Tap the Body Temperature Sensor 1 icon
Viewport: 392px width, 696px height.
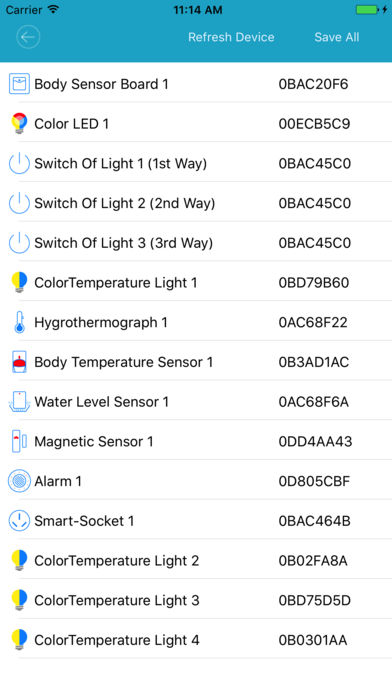coord(20,362)
